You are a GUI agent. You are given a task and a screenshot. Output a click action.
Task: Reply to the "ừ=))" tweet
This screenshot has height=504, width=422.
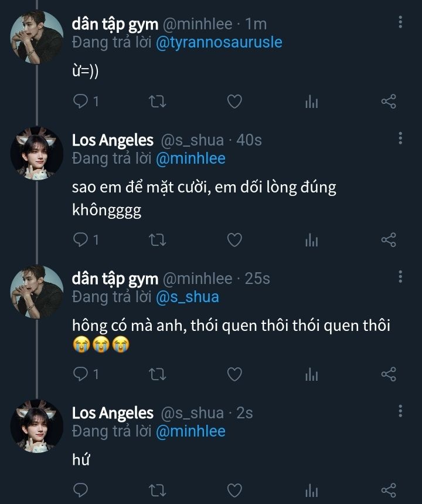(x=80, y=102)
